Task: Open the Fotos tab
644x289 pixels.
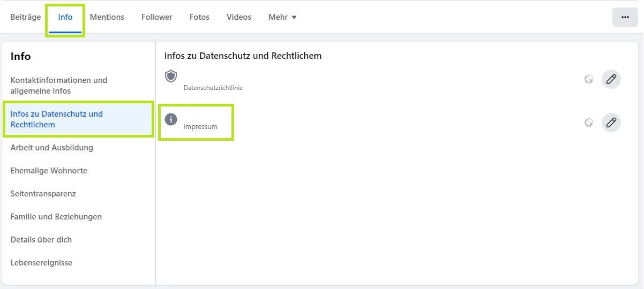Action: coord(199,17)
